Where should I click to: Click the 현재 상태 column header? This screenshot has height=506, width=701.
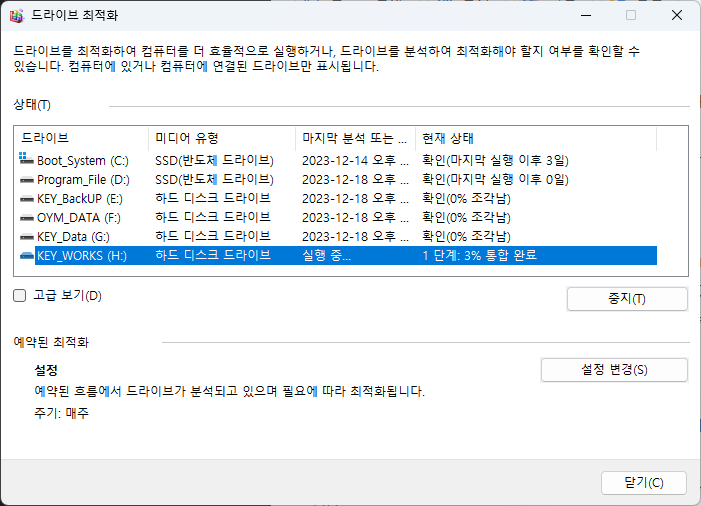[536, 138]
